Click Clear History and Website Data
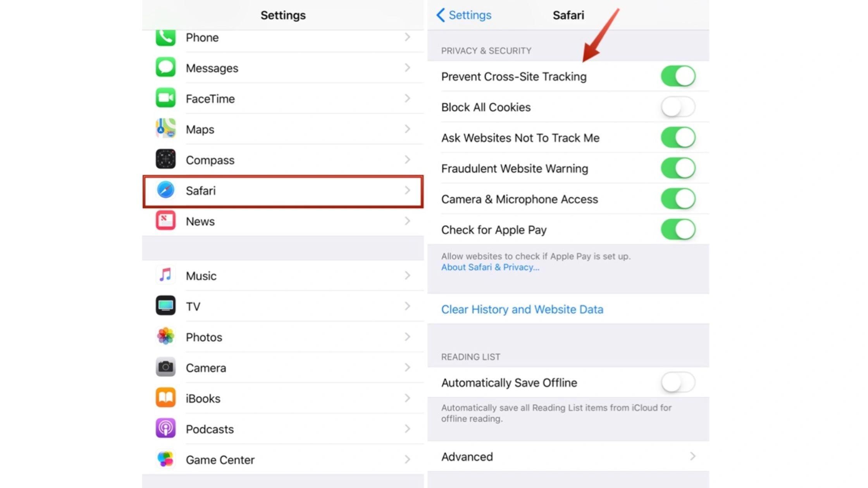 click(x=522, y=309)
